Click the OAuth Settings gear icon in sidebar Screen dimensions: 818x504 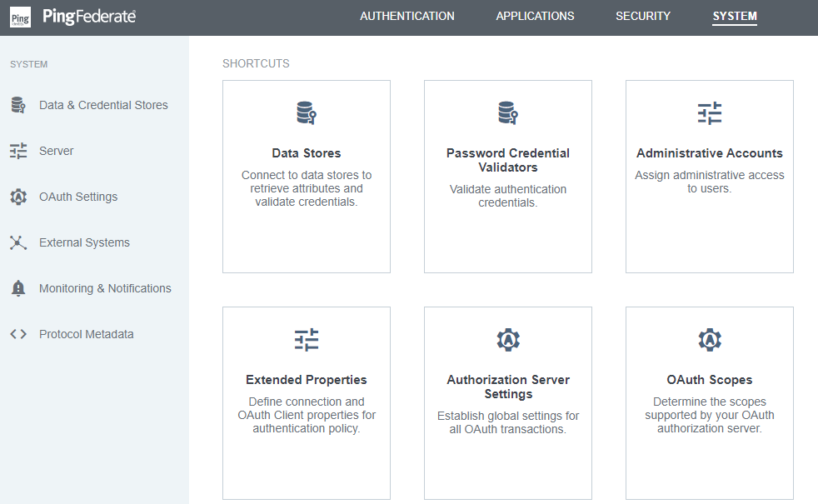coord(18,197)
